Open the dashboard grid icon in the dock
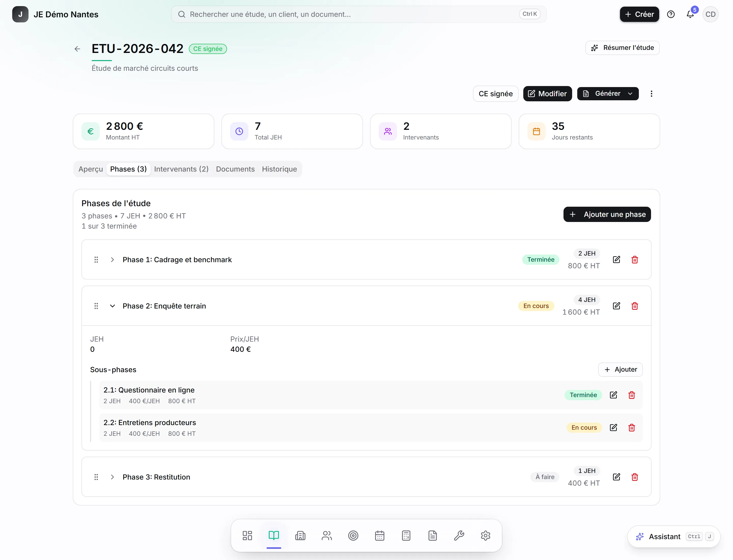This screenshot has width=733, height=560. [x=247, y=536]
